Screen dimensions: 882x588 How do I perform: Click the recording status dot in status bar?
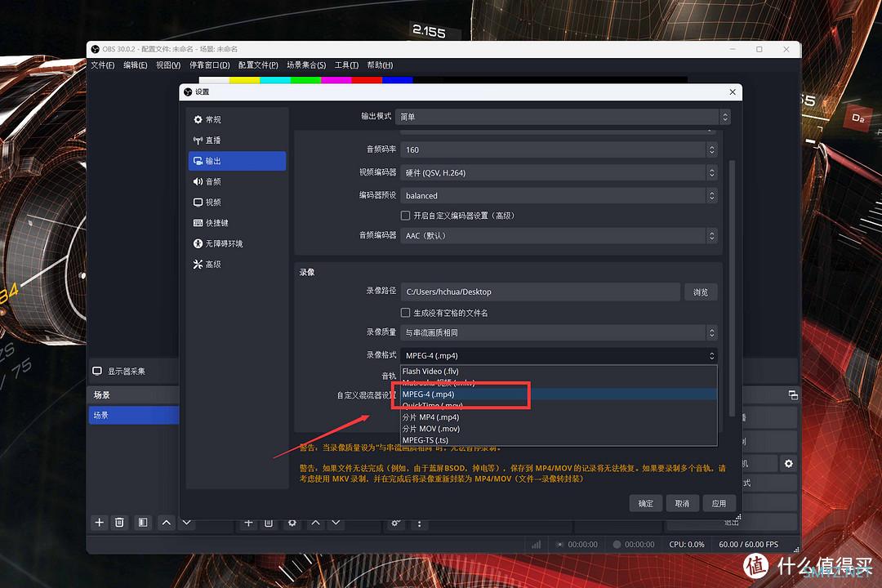point(617,545)
